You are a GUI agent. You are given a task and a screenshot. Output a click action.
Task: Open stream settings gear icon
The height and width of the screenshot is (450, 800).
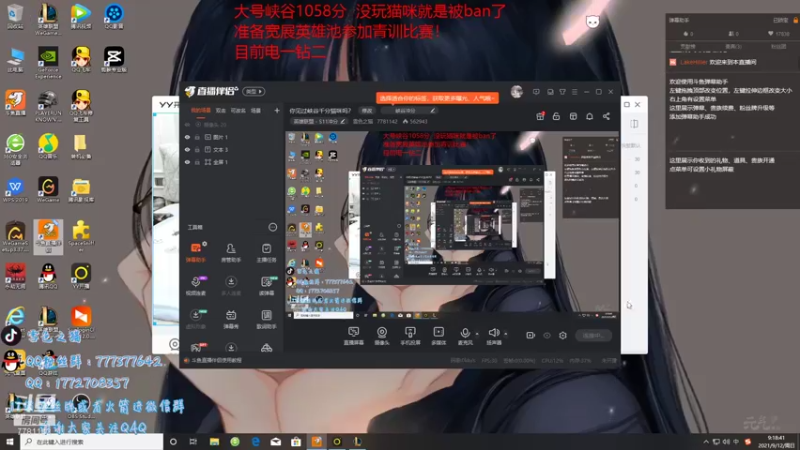point(563,335)
